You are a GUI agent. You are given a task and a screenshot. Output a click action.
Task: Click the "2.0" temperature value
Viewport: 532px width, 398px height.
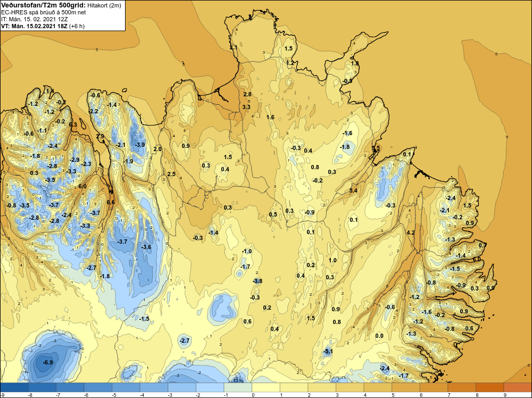[x=157, y=149]
